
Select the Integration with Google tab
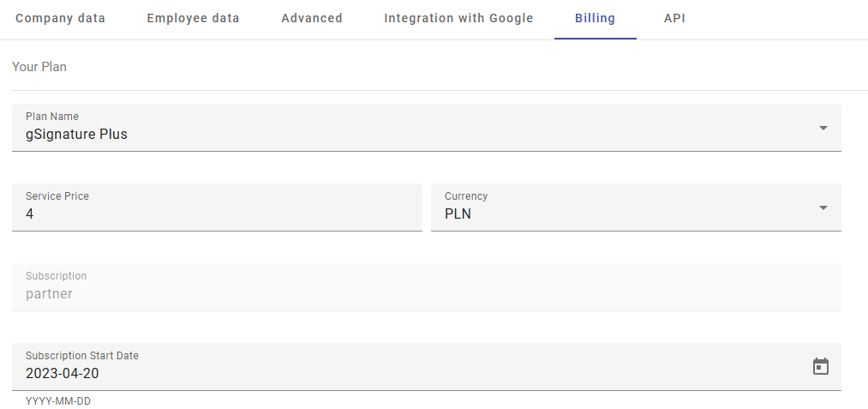click(x=458, y=18)
